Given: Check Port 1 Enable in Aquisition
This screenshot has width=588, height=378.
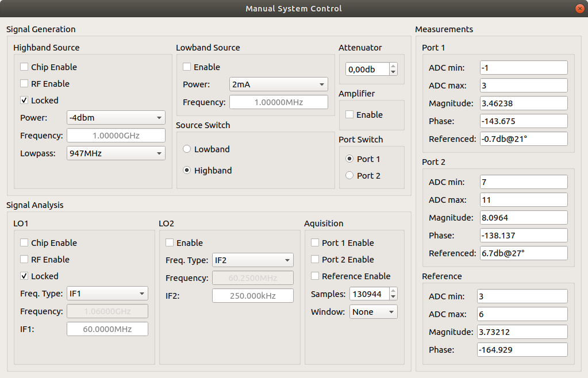Looking at the screenshot, I should pyautogui.click(x=315, y=243).
